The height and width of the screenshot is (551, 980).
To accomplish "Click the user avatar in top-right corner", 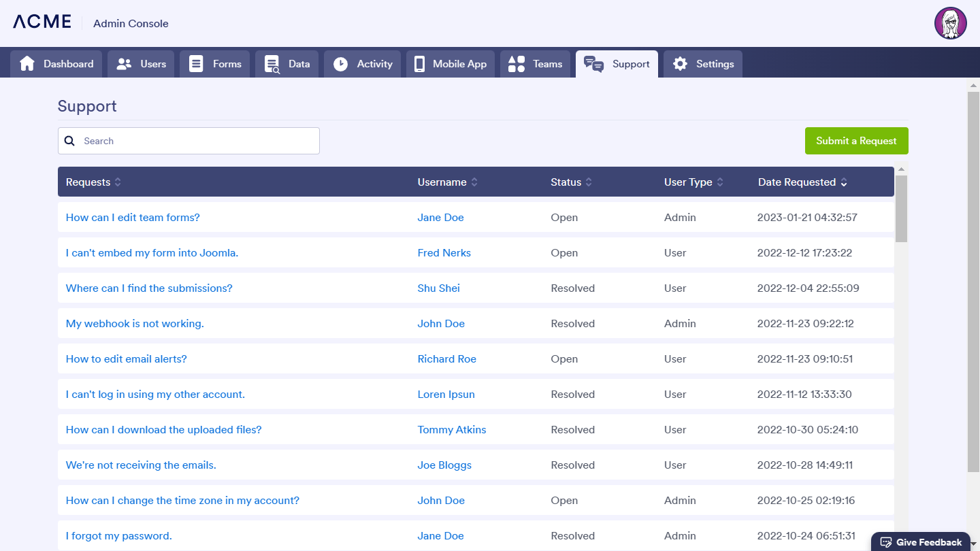I will (950, 24).
